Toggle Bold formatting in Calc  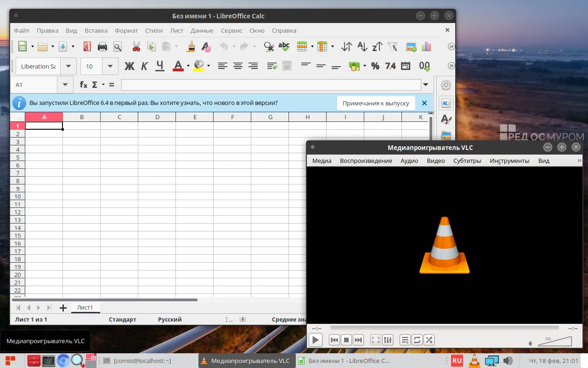pyautogui.click(x=130, y=66)
